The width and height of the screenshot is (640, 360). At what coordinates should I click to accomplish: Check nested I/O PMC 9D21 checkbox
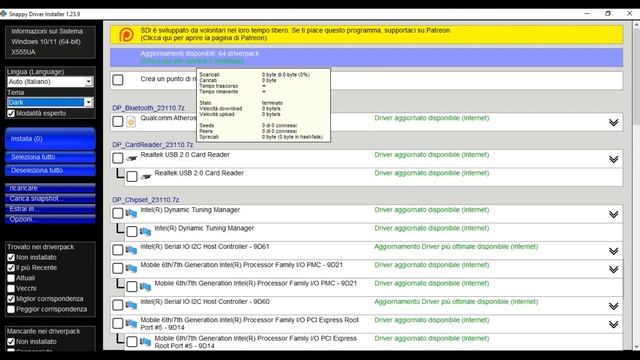132,287
